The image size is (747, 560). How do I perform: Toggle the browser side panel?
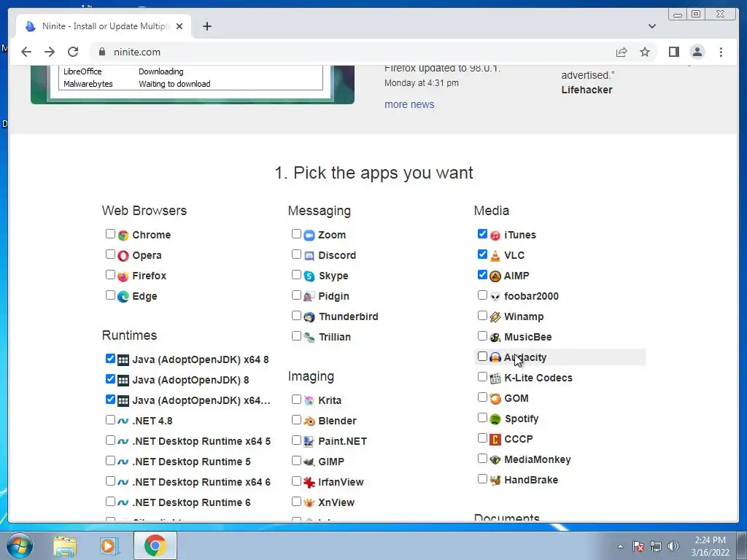[673, 52]
